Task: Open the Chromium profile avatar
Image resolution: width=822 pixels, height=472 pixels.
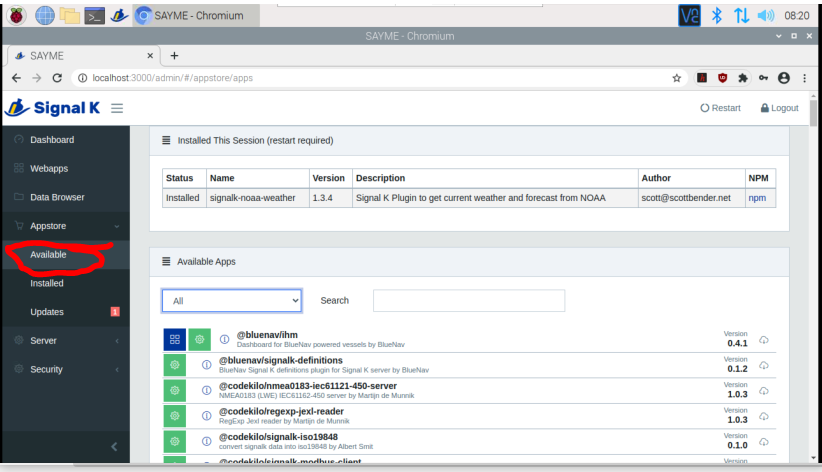Action: (784, 78)
